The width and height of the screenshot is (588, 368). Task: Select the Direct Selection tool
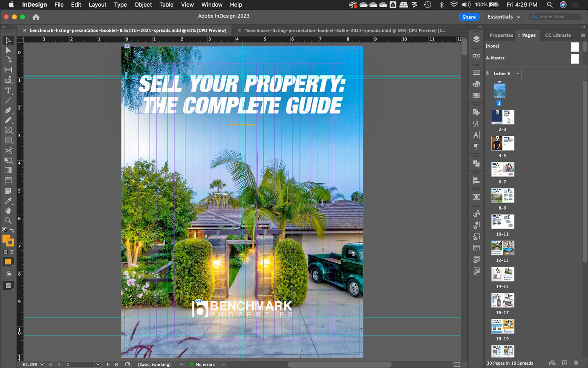click(8, 50)
